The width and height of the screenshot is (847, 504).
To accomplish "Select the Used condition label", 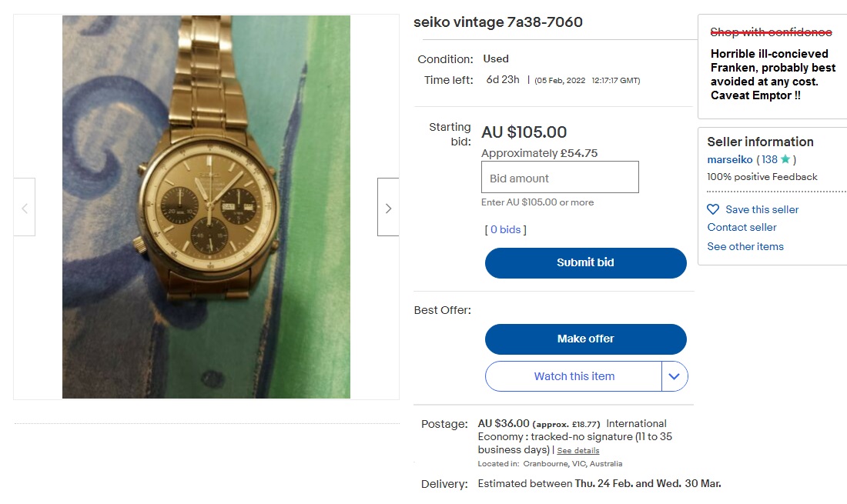I will 495,58.
